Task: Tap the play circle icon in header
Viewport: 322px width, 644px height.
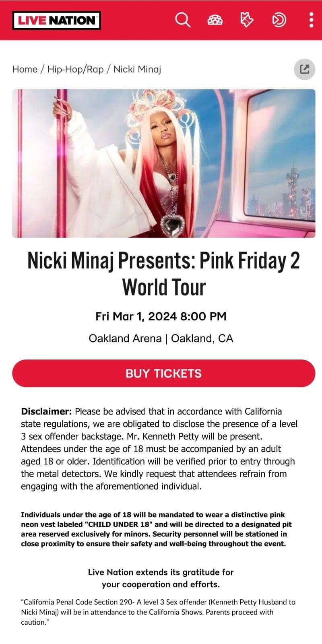Action: (x=279, y=20)
